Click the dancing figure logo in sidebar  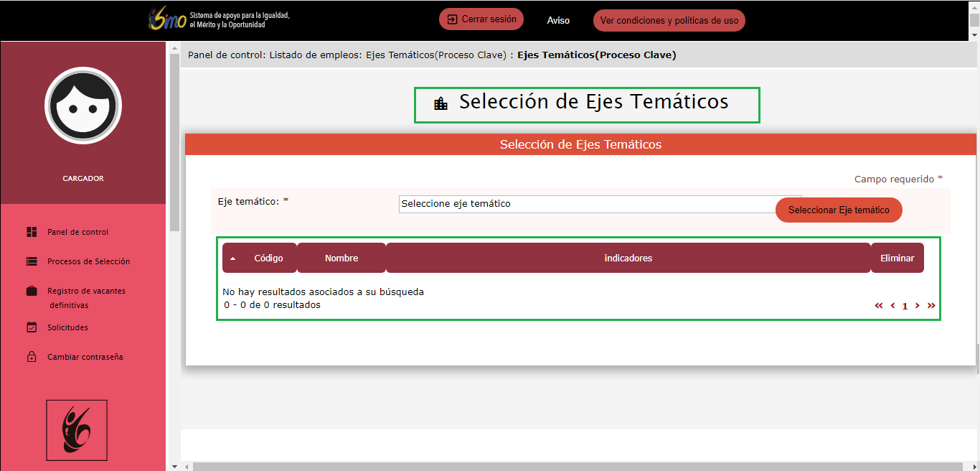pyautogui.click(x=77, y=430)
